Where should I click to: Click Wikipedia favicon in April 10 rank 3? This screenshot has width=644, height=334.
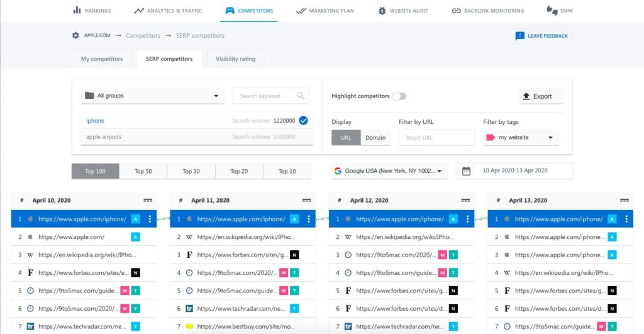(30, 255)
